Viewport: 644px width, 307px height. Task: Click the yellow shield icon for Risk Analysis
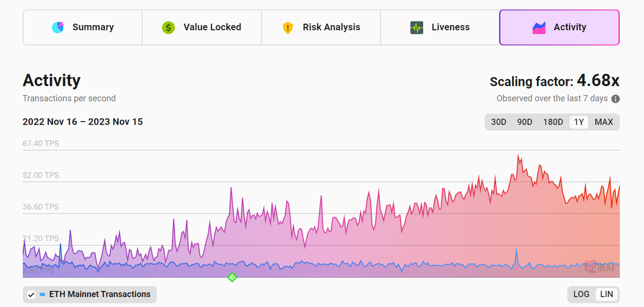(288, 27)
